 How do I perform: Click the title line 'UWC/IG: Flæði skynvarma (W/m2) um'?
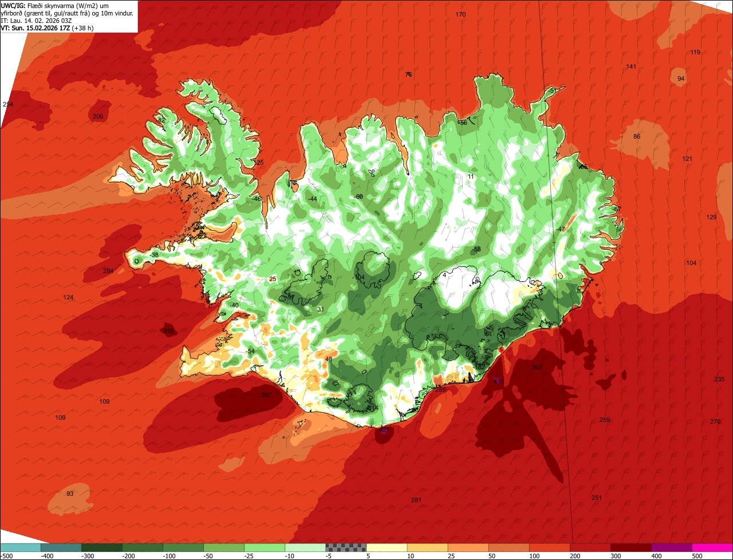point(54,5)
